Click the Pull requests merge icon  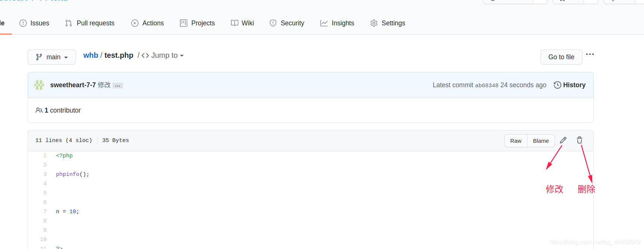coord(69,23)
